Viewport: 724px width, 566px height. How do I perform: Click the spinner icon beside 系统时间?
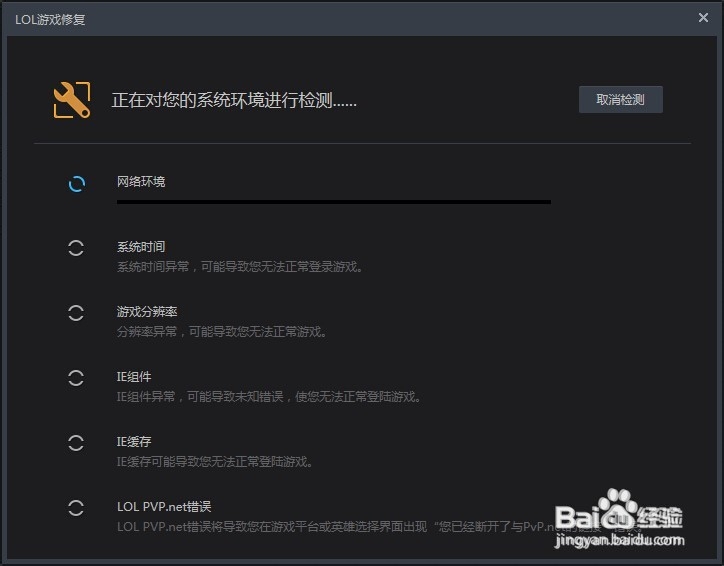coord(76,248)
